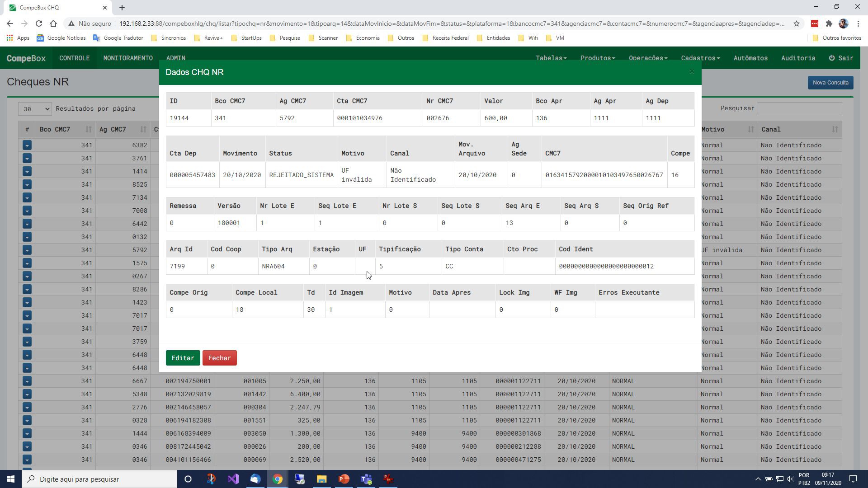The height and width of the screenshot is (488, 868).
Task: Expand row details arrow for agency 6667
Action: (x=27, y=381)
